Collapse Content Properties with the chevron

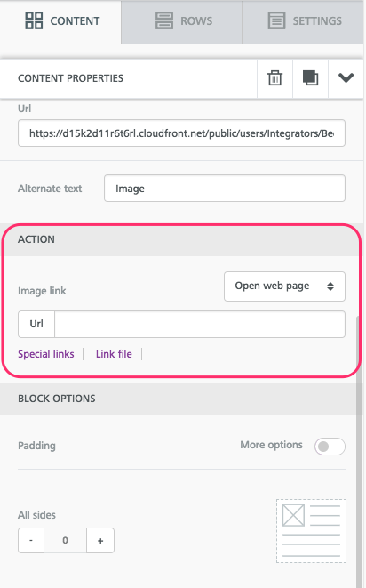click(346, 78)
